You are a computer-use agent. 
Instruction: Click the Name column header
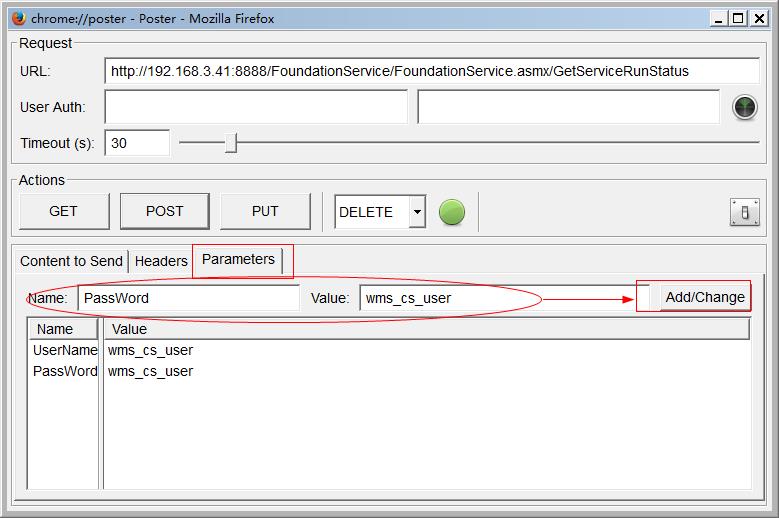pyautogui.click(x=63, y=329)
